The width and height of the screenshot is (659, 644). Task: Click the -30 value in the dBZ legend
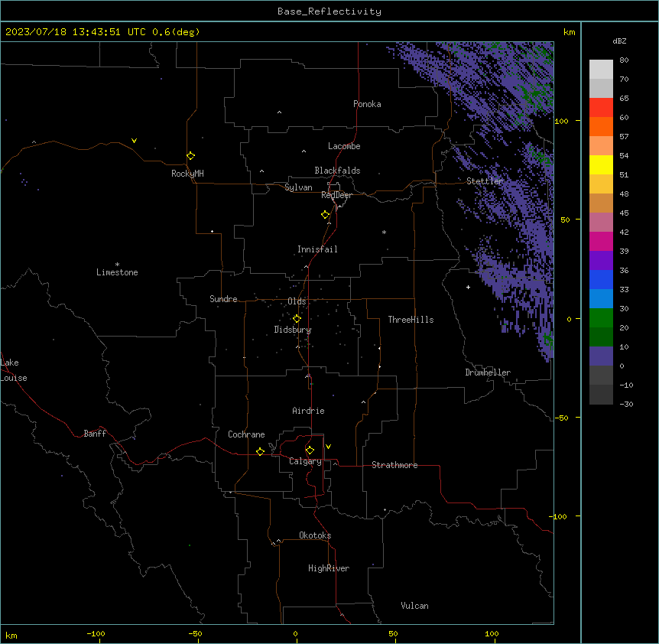pyautogui.click(x=626, y=404)
